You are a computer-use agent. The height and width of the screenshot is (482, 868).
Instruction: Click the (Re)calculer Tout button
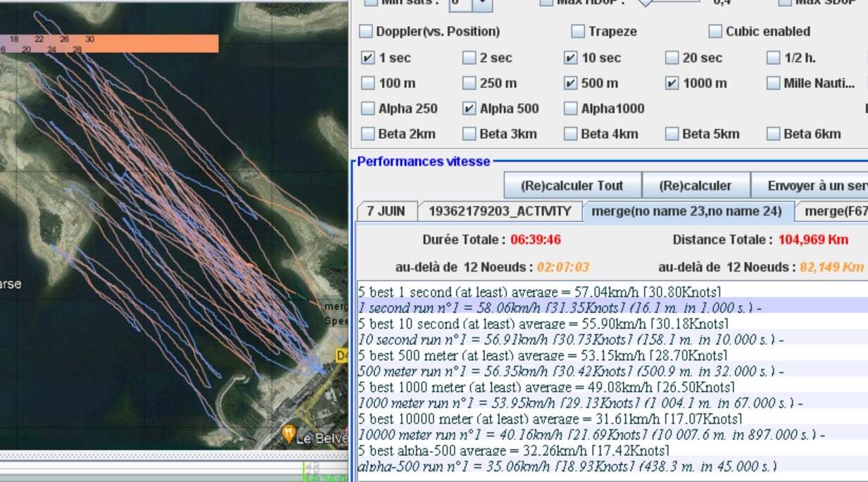572,186
